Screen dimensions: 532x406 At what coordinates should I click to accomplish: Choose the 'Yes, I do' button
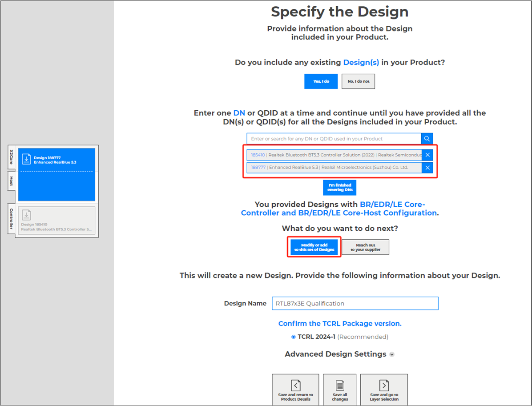(321, 81)
